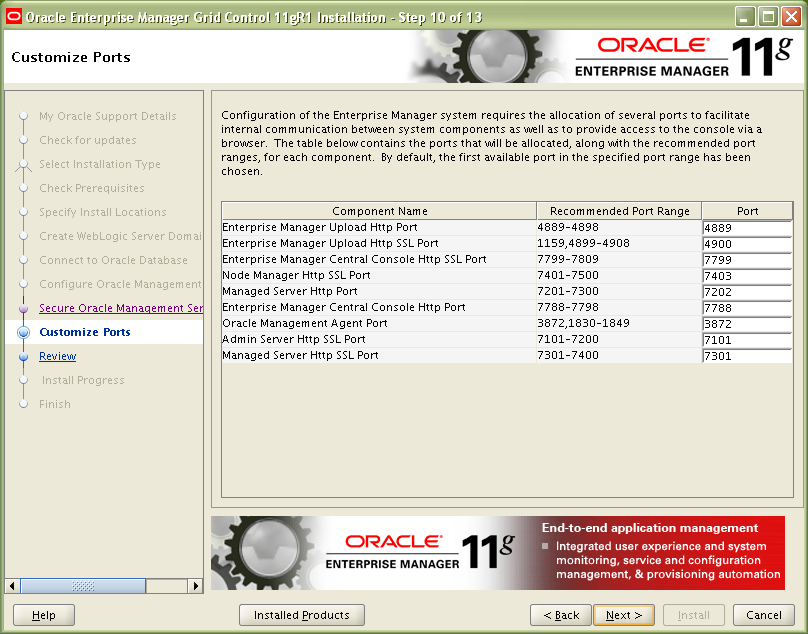Screen dimensions: 808x634
Task: Click Secure Oracle Management step bullet
Action: tap(23, 308)
